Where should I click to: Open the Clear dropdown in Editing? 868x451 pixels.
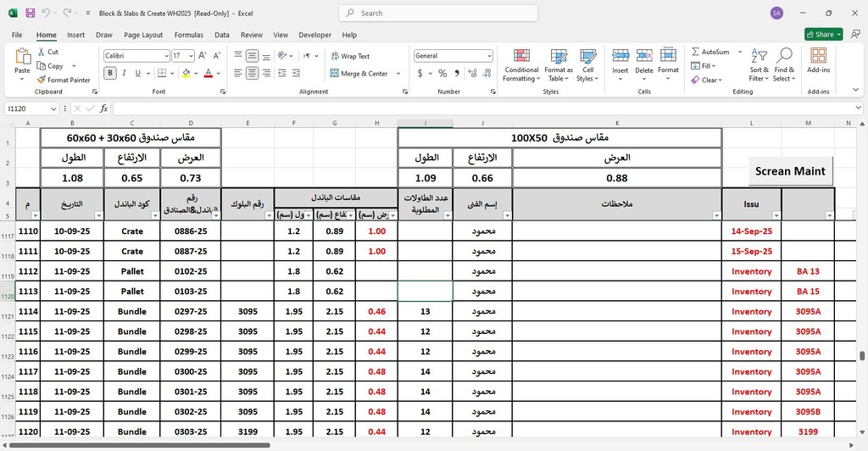click(706, 80)
